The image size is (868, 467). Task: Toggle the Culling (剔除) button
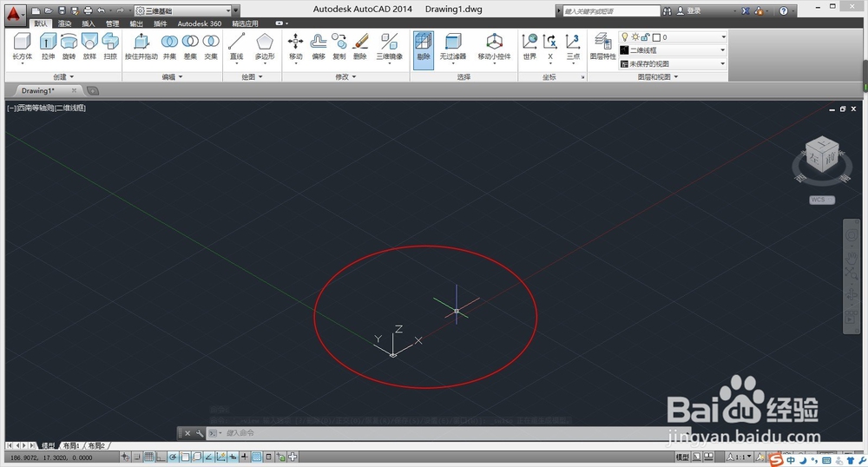424,49
